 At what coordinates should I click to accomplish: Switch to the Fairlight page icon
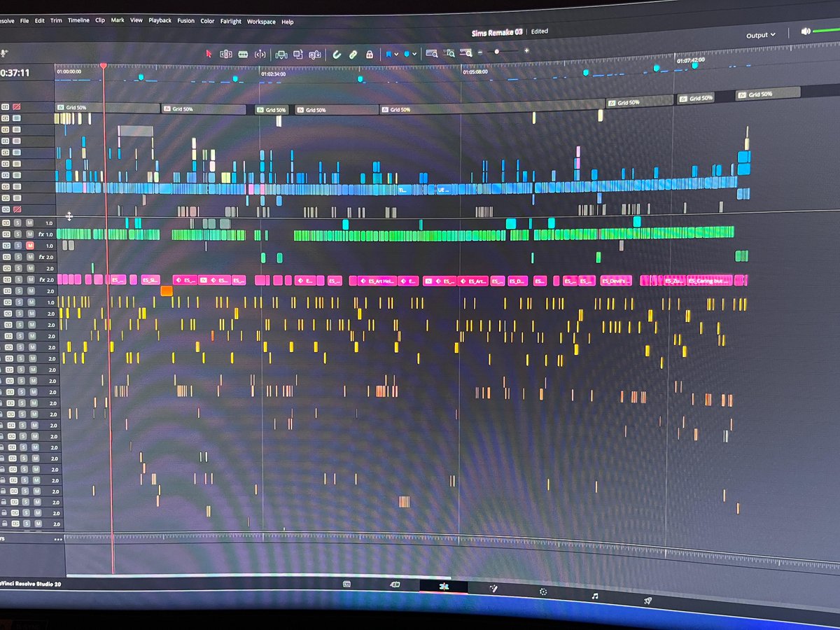[x=596, y=596]
